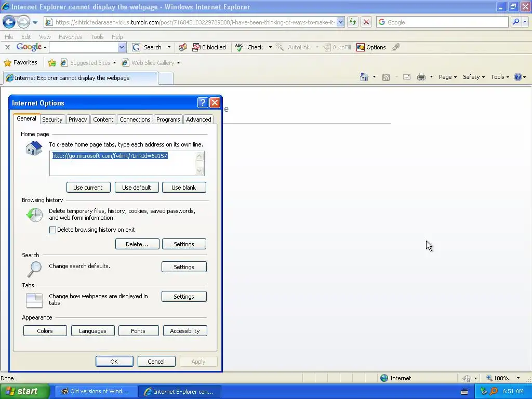Click the Refresh page icon
The width and height of the screenshot is (532, 399).
coord(353,22)
